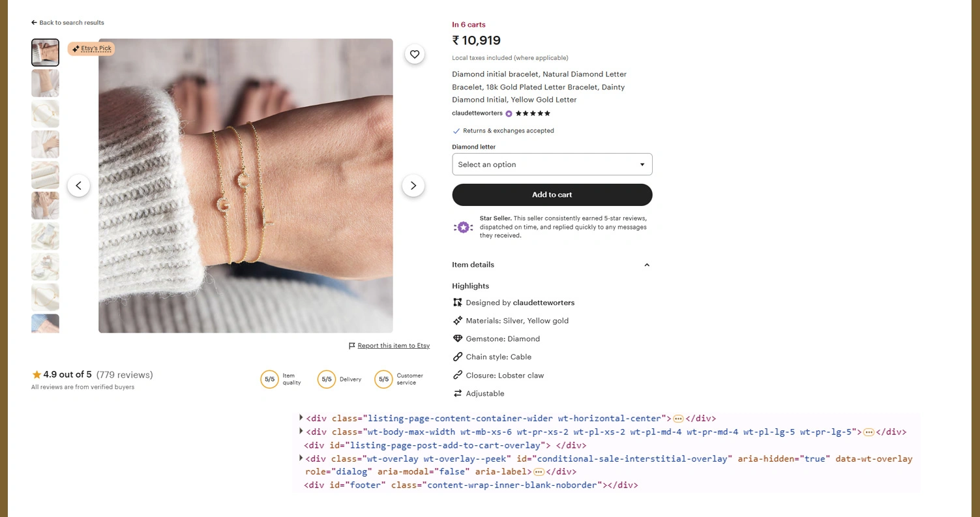
Task: Expand the wt-body-max-width div node
Action: tap(301, 432)
